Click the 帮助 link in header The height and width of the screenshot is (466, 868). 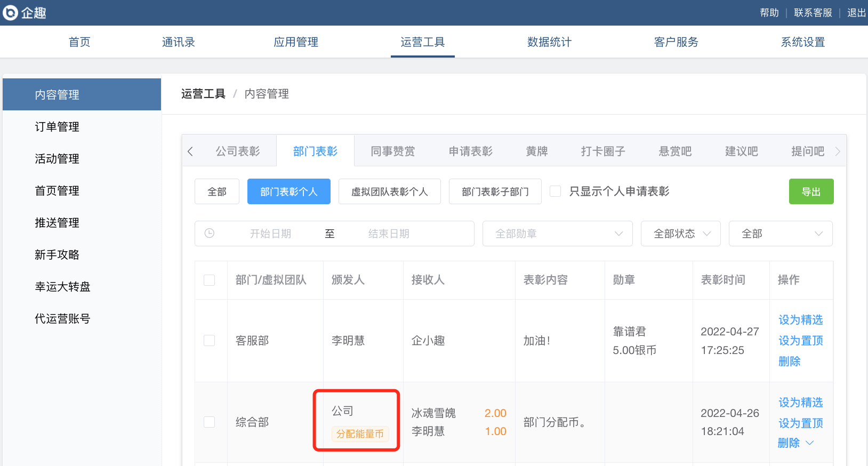[769, 12]
